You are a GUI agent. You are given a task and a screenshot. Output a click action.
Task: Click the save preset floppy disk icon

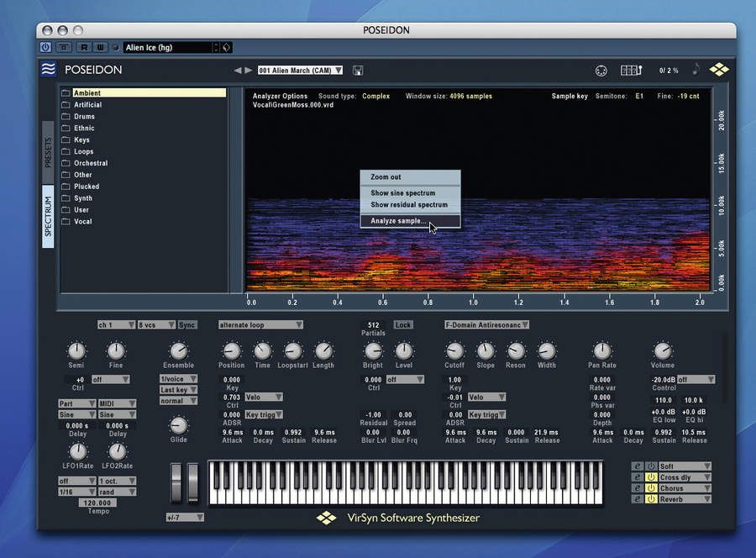pos(358,71)
